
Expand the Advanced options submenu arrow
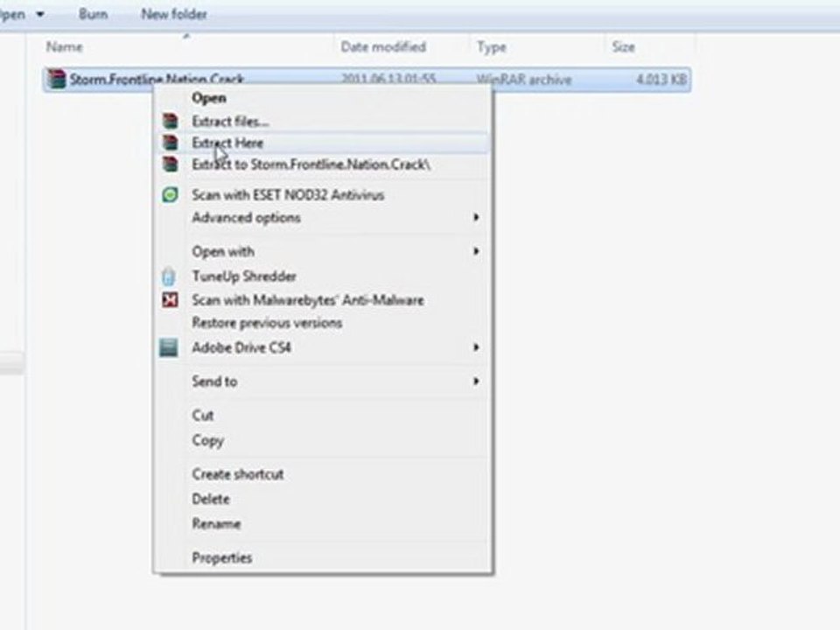476,218
